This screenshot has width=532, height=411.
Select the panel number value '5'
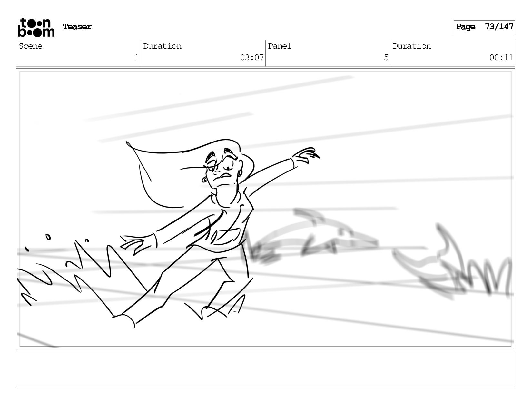click(x=386, y=58)
